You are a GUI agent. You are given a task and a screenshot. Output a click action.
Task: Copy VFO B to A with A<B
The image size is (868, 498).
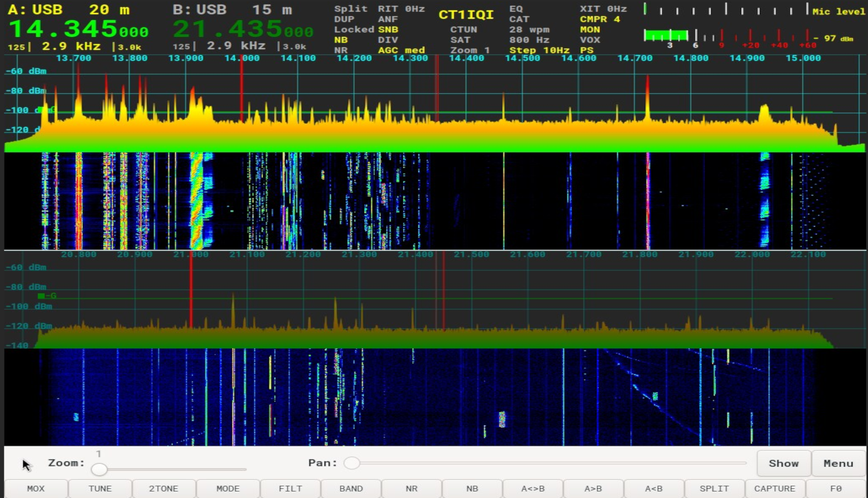click(653, 488)
